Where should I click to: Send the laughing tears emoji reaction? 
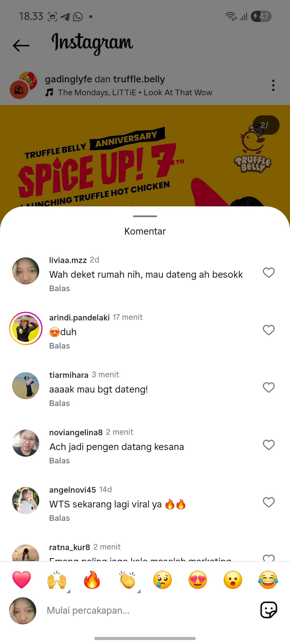(268, 580)
